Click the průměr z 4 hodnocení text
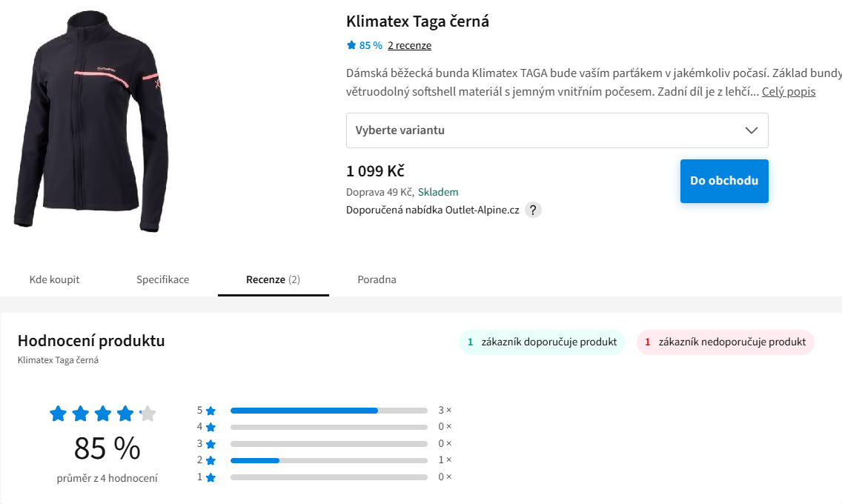842x504 pixels. pyautogui.click(x=107, y=478)
